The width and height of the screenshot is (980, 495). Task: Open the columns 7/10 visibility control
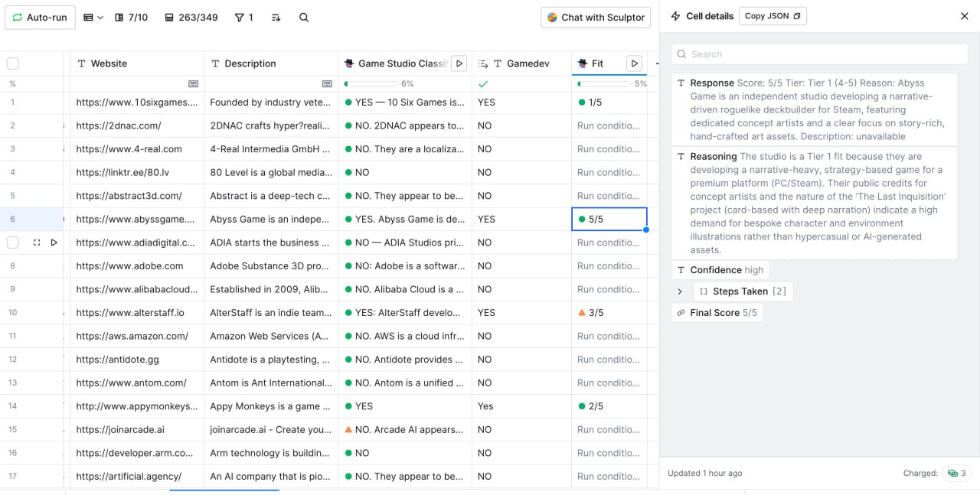click(x=131, y=18)
